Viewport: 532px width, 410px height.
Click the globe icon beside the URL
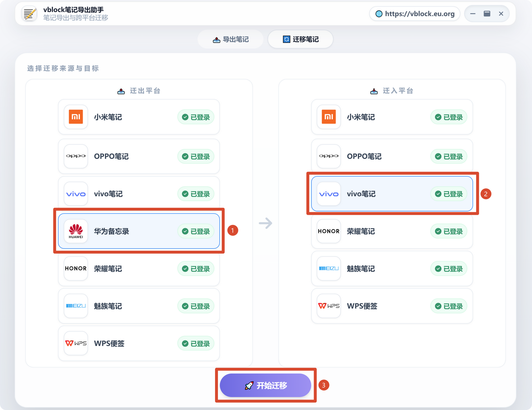click(379, 14)
